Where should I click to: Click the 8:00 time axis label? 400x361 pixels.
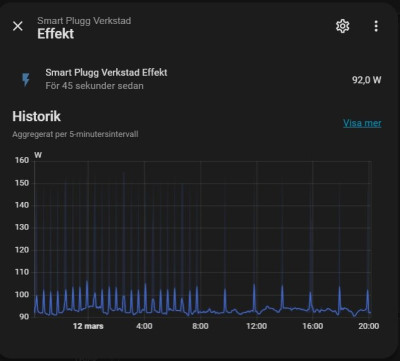(200, 326)
